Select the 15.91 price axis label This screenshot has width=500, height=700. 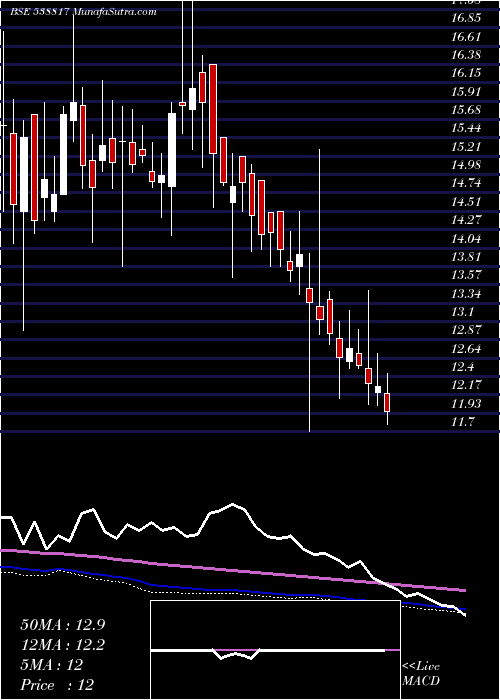466,92
